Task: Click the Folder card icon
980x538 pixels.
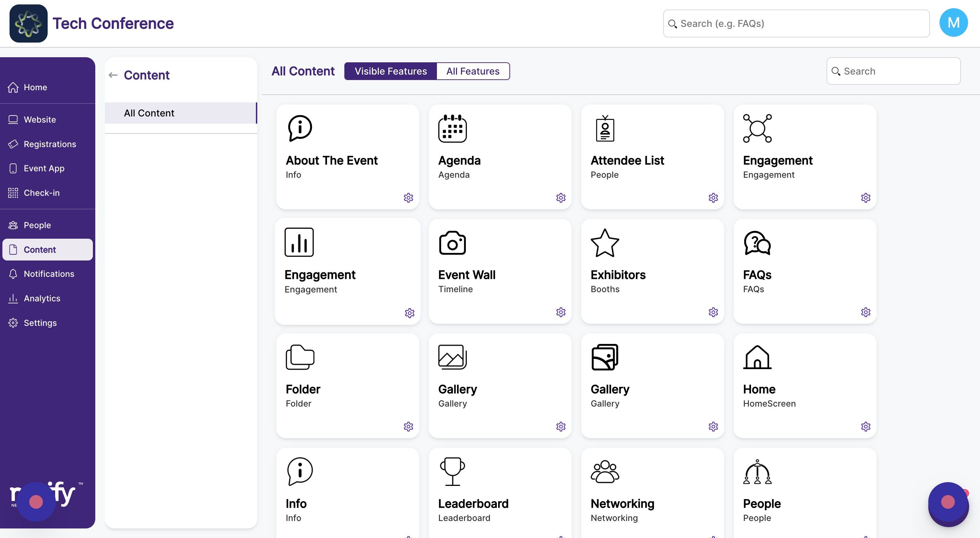Action: (x=300, y=357)
